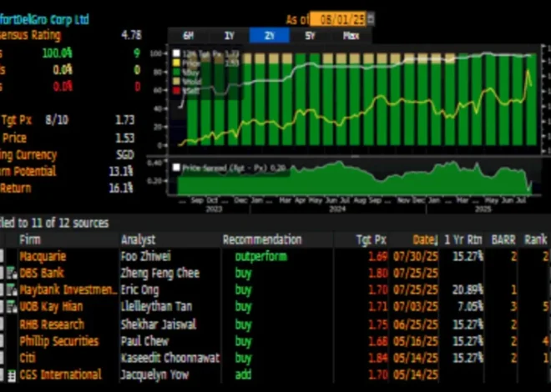Viewport: 551px width, 392px height.
Task: Click the 100.0% buys percentage
Action: click(57, 53)
